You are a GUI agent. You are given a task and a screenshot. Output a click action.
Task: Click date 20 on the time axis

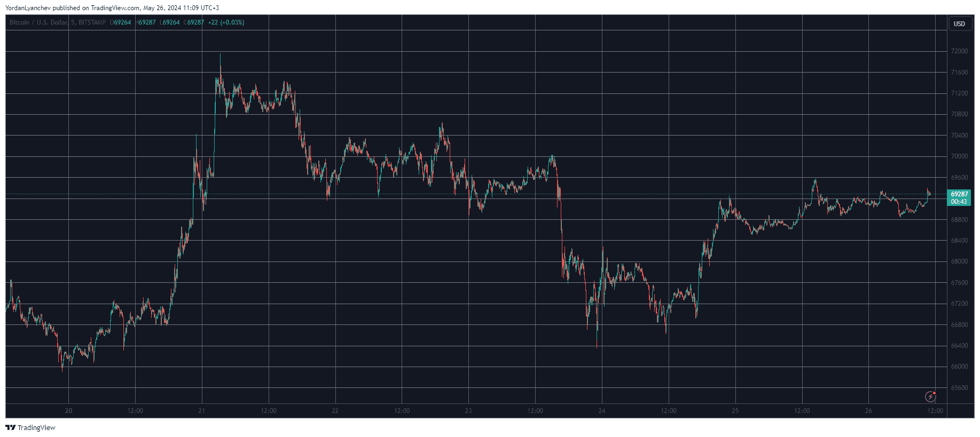[68, 411]
